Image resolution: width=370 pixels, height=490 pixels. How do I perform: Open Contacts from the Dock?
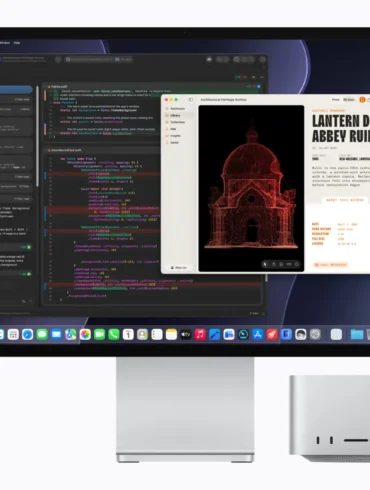point(142,334)
